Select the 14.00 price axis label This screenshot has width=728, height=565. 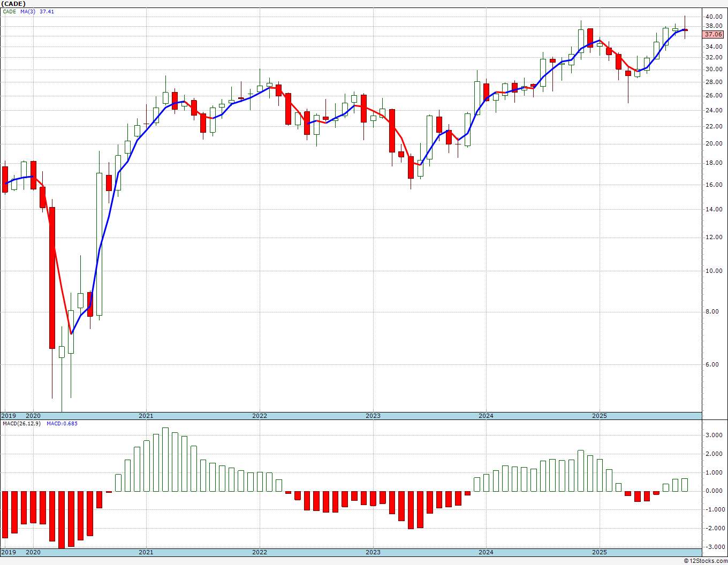[714, 209]
